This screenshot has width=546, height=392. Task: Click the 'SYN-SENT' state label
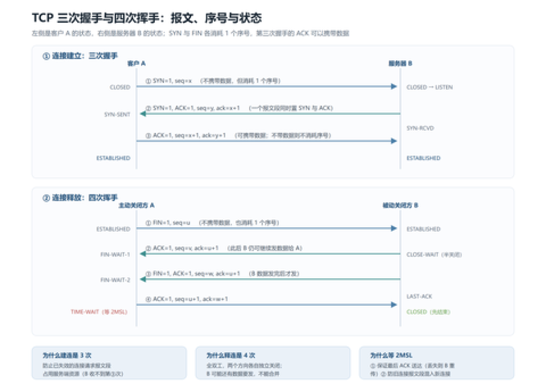pos(117,115)
